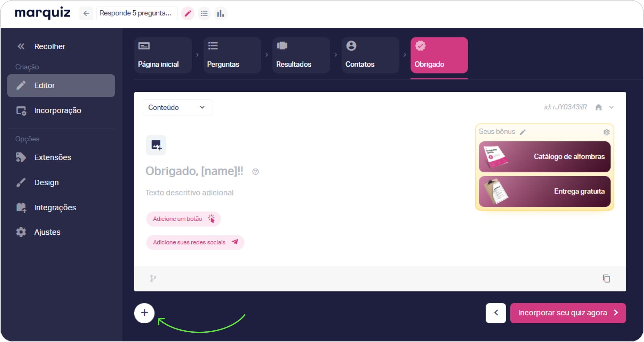
Task: Edit the 'Obrigado, [name]!!' heading
Action: [194, 171]
